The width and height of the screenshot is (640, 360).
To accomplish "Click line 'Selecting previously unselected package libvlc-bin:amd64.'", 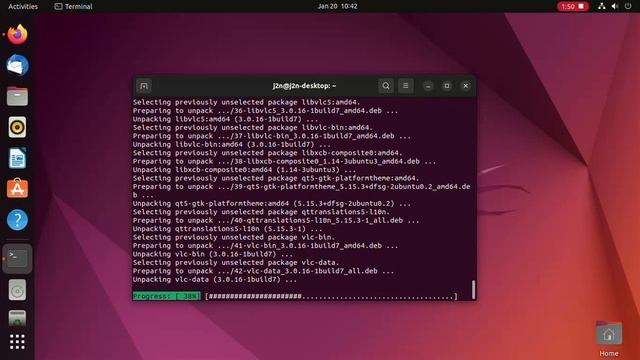I will 253,128.
